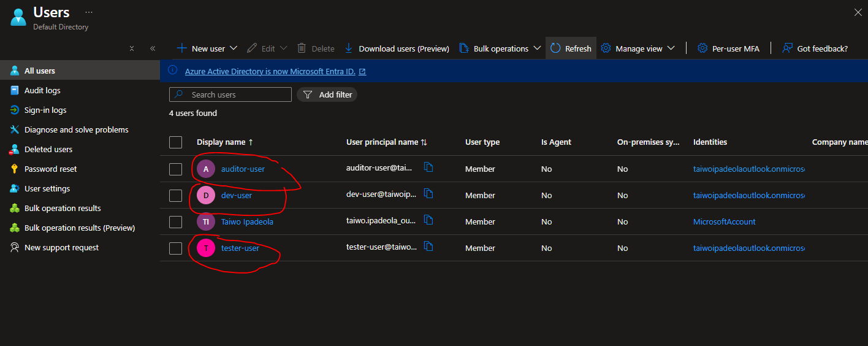
Task: Click the info icon in banner
Action: [172, 71]
